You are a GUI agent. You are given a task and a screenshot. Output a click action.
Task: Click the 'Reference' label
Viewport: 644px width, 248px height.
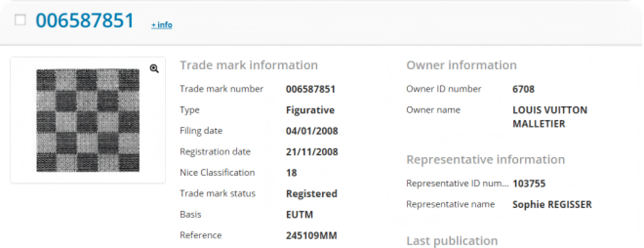[x=201, y=235]
